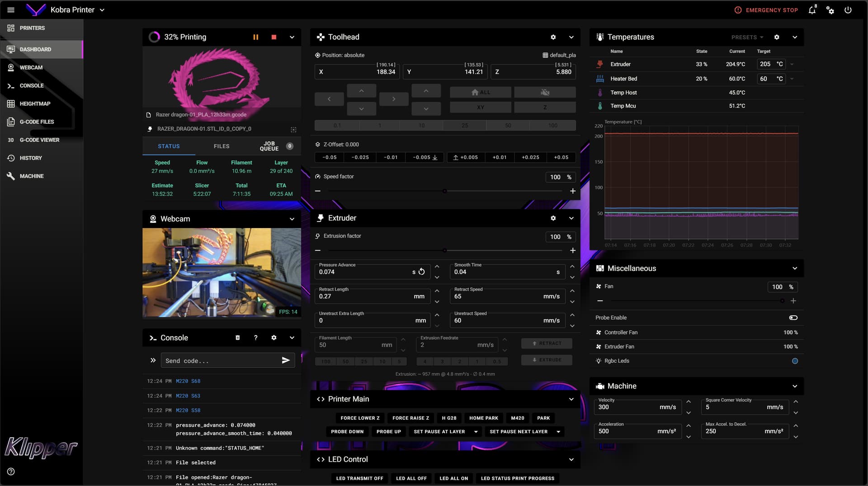Click the exclude object icon beside RAZER_DRAGON
This screenshot has height=486, width=868.
(293, 129)
